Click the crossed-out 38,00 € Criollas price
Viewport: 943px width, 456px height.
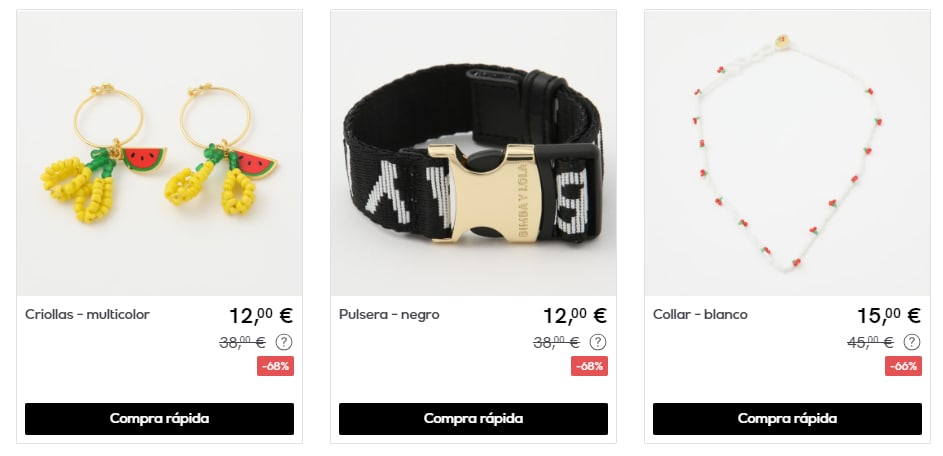[x=242, y=343]
